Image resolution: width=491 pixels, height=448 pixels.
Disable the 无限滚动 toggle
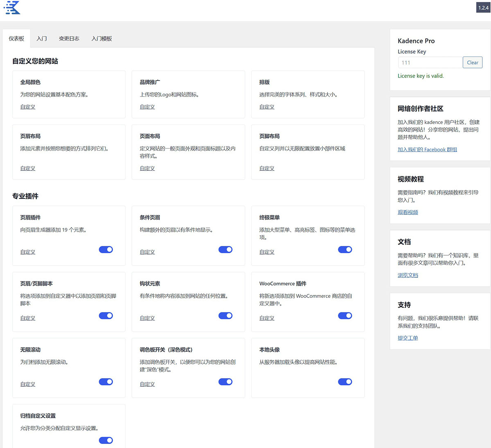coord(106,382)
